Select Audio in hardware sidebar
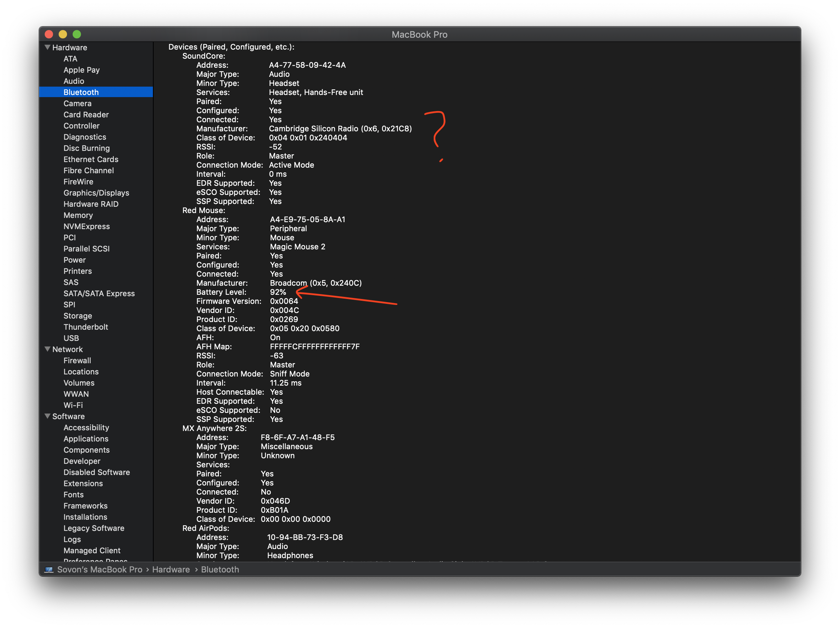Image resolution: width=840 pixels, height=628 pixels. [74, 80]
